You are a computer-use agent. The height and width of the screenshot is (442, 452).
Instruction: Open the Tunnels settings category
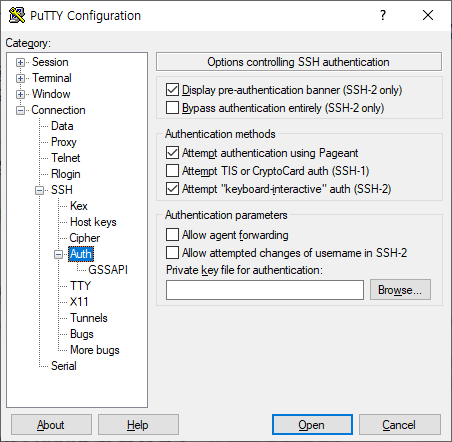pos(89,318)
